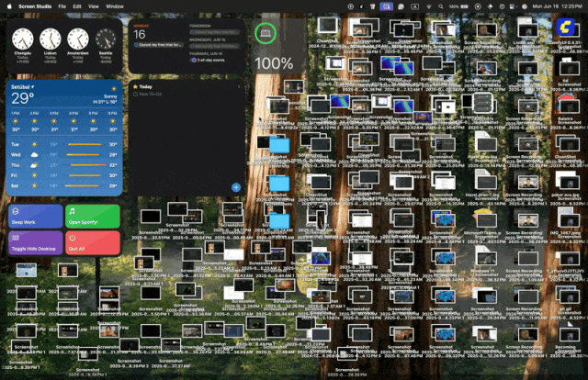Select the Fri forecast row

point(63,175)
